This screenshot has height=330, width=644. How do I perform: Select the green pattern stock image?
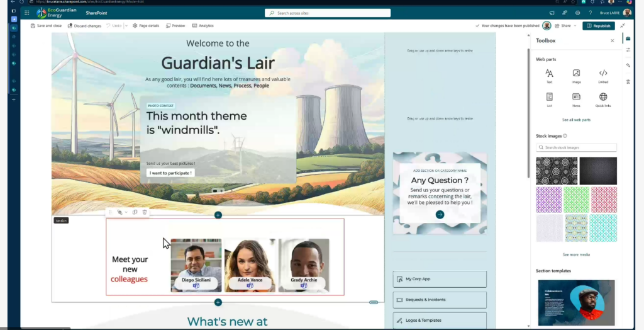click(x=576, y=200)
